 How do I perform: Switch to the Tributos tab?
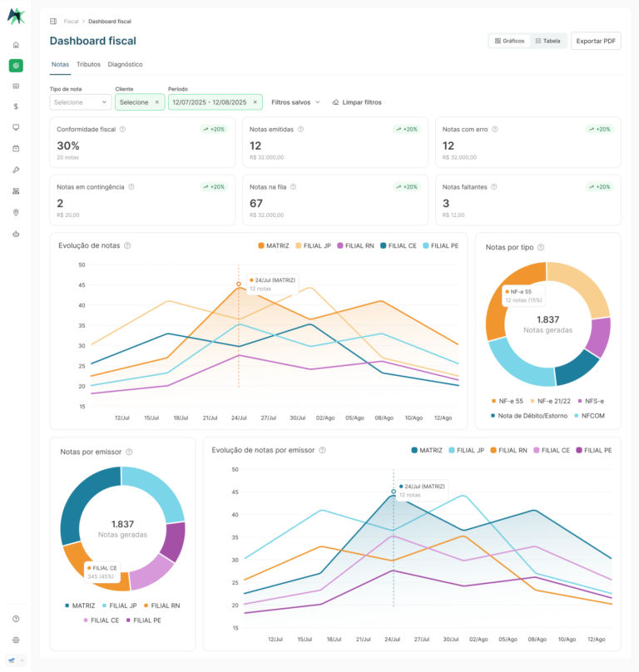(x=88, y=64)
